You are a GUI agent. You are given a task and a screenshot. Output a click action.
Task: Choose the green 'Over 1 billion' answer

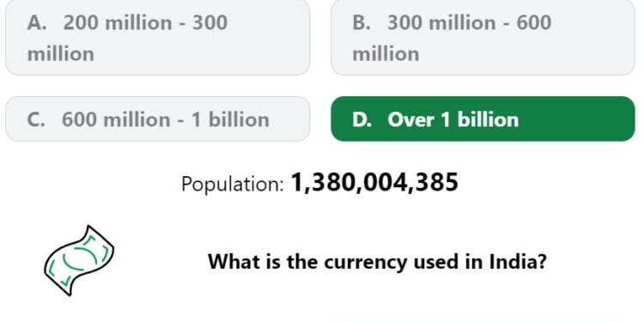pyautogui.click(x=483, y=119)
